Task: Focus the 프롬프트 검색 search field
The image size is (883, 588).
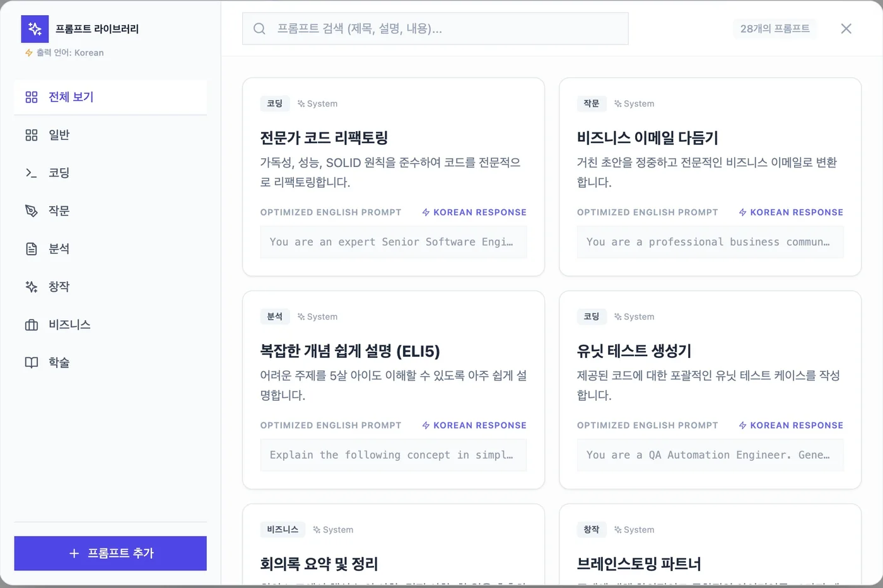Action: click(435, 28)
